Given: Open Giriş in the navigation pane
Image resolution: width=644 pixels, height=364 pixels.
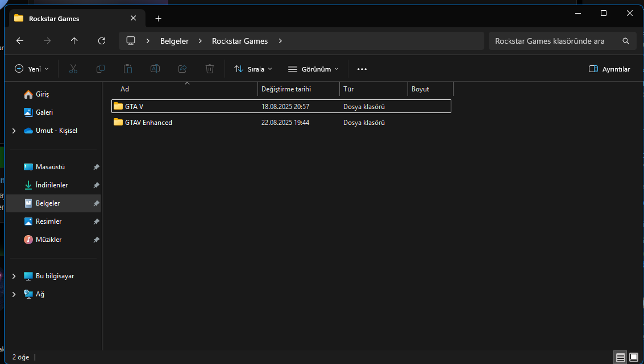Looking at the screenshot, I should [x=42, y=94].
